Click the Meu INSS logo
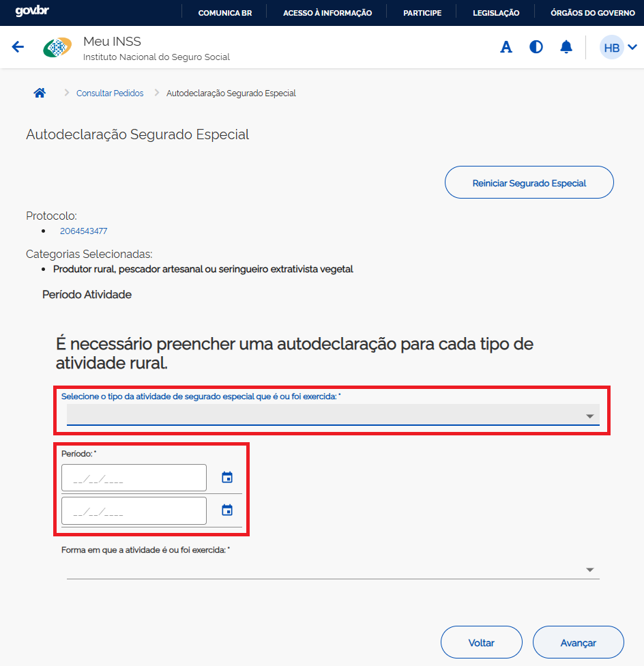Viewport: 644px width, 666px height. 57,48
